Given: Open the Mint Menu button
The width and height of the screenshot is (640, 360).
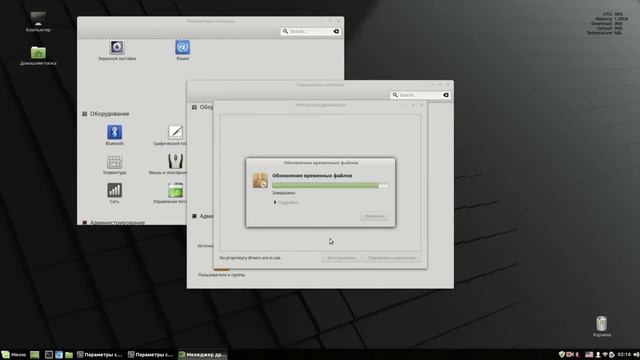Looking at the screenshot, I should tap(13, 355).
